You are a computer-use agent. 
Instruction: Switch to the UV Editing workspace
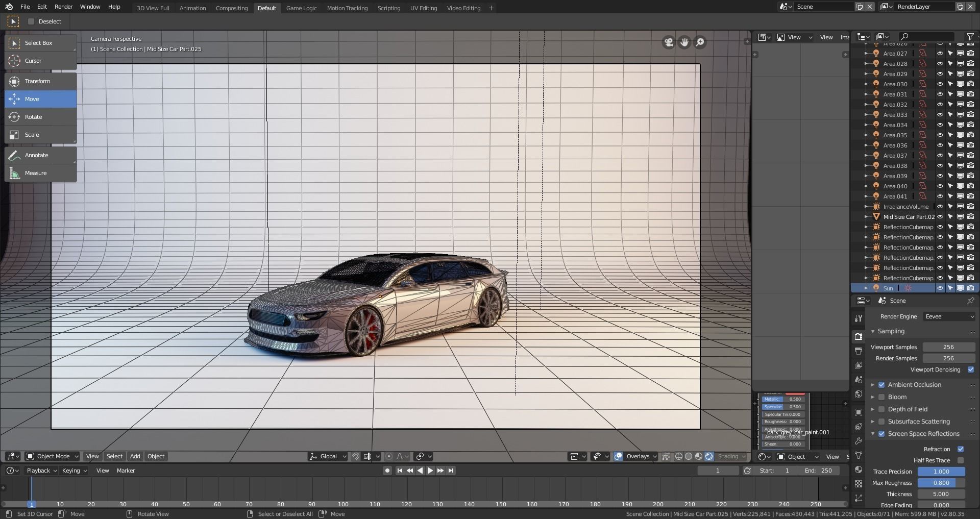coord(424,8)
